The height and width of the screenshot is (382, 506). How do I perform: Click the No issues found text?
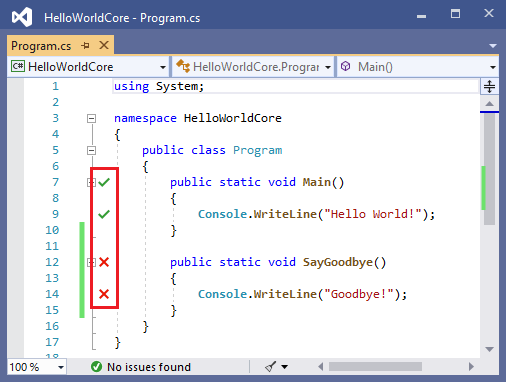pyautogui.click(x=149, y=367)
